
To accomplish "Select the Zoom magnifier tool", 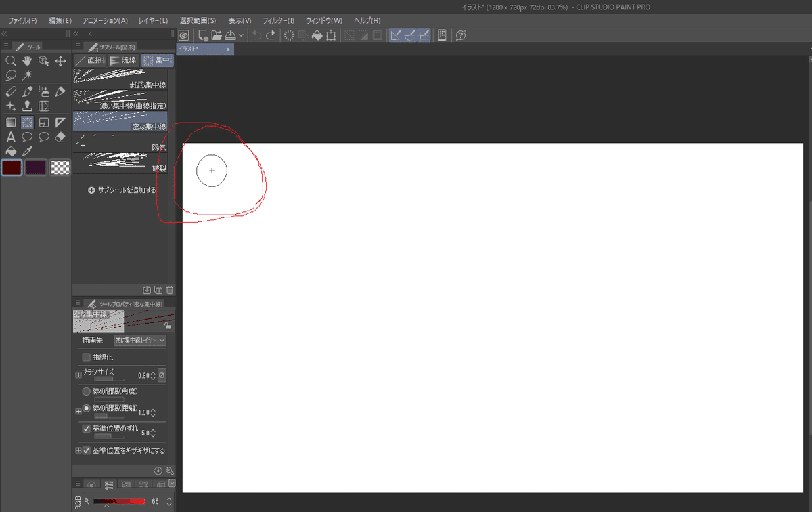I will click(x=11, y=61).
